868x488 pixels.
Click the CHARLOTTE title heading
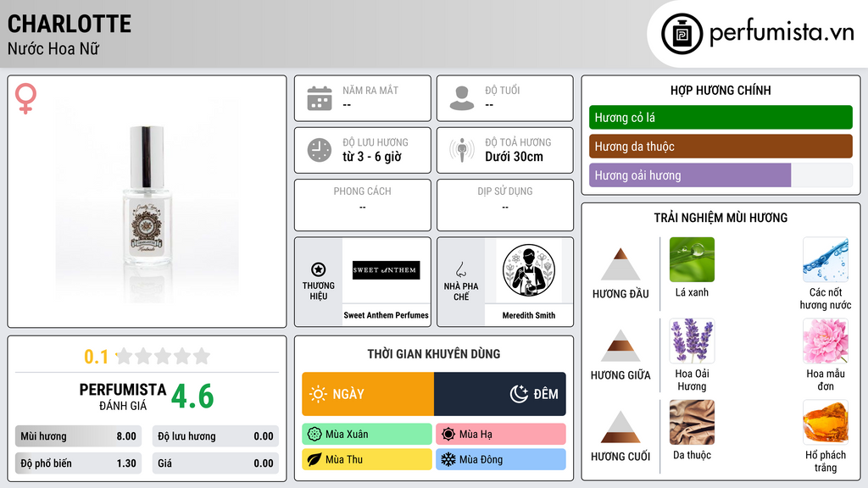70,24
